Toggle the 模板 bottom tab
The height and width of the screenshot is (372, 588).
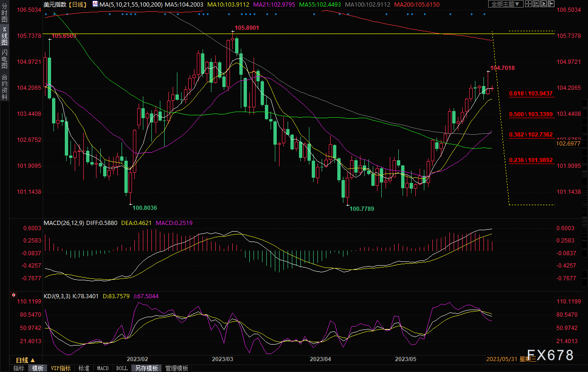coord(37,368)
